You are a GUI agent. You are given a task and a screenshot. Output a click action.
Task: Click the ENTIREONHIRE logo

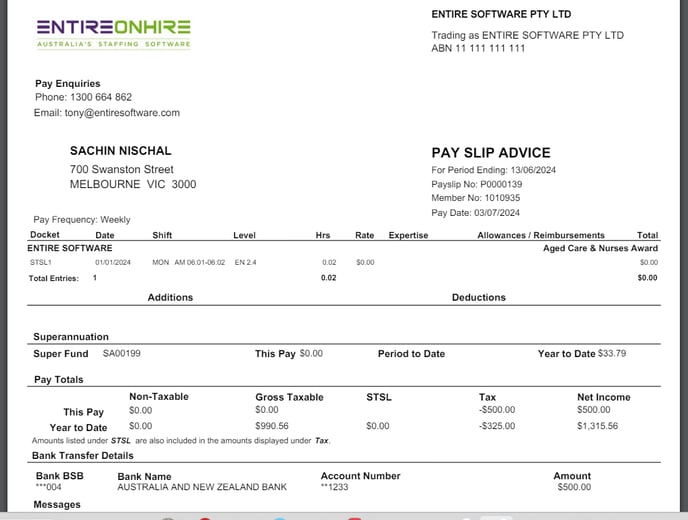114,34
